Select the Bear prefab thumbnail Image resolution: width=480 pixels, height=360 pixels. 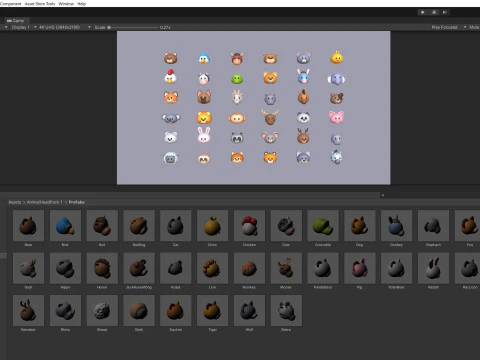[x=28, y=226]
